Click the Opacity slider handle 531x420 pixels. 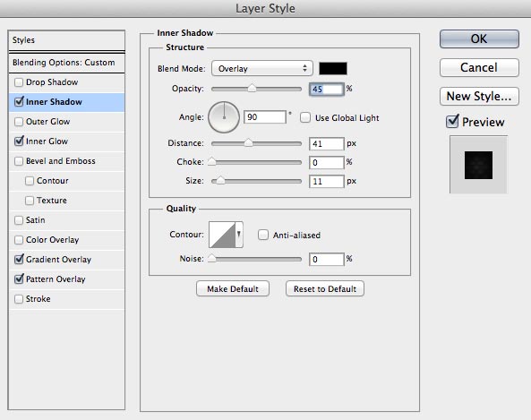tap(252, 89)
